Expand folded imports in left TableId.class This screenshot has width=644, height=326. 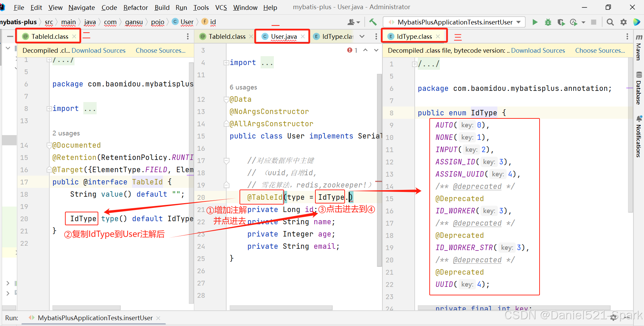coord(49,109)
